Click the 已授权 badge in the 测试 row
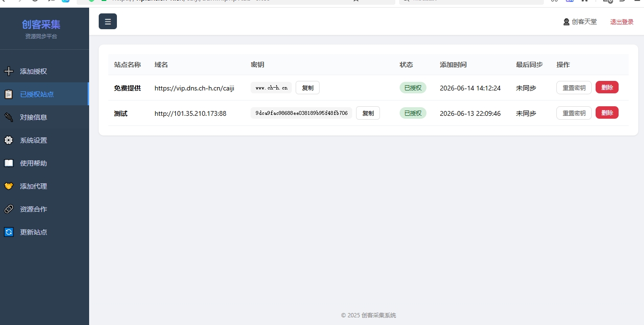The image size is (644, 325). tap(413, 113)
